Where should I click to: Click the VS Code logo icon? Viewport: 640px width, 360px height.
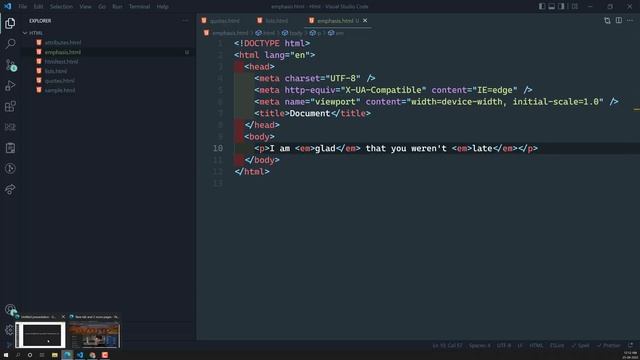7,6
